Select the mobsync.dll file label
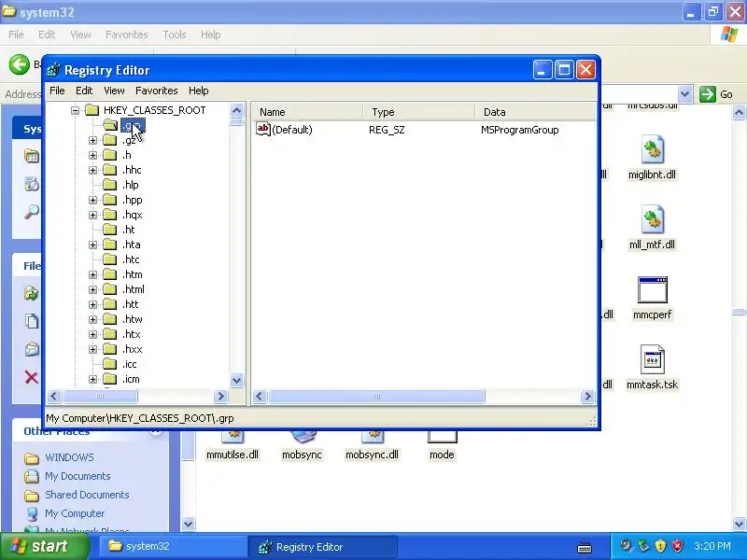Viewport: 747px width, 560px height. [x=372, y=455]
